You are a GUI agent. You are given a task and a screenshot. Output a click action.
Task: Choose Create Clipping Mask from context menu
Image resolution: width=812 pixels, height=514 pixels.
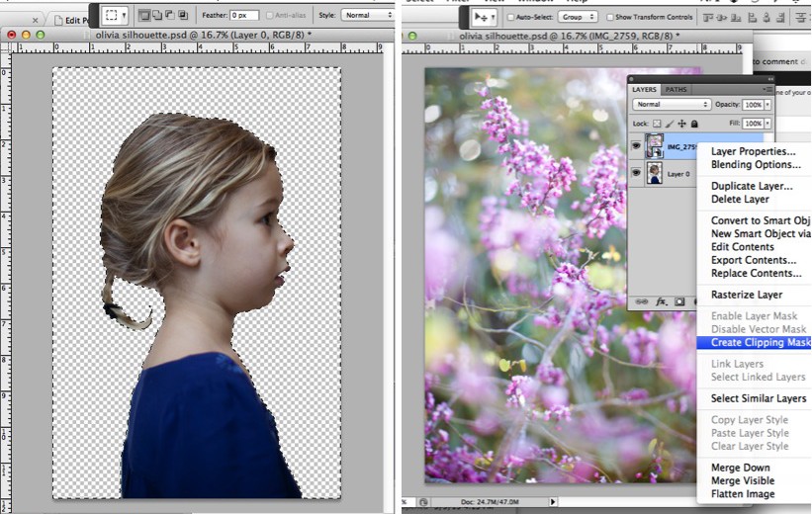point(754,342)
